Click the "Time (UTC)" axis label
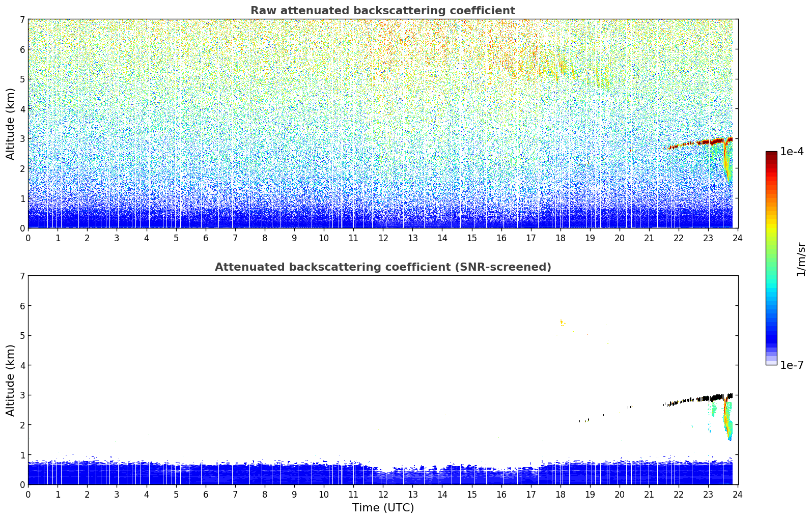Screen dimensions: 812x519 click(x=383, y=508)
